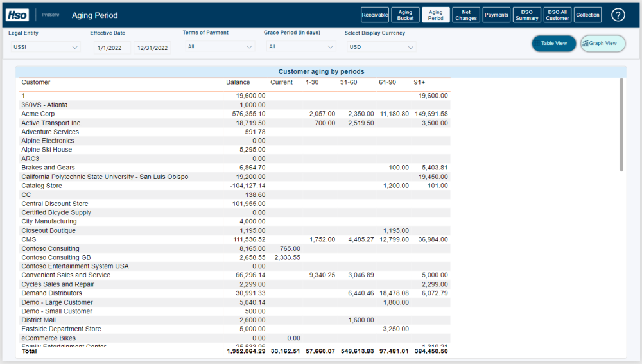This screenshot has height=364, width=642.
Task: Click the table's vertical scrollbar
Action: (621, 125)
